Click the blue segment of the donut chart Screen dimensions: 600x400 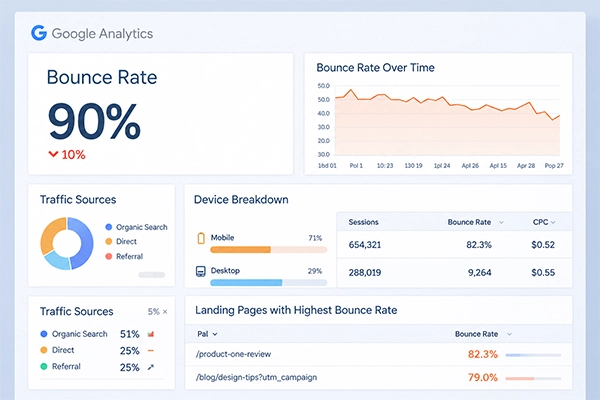(x=85, y=243)
